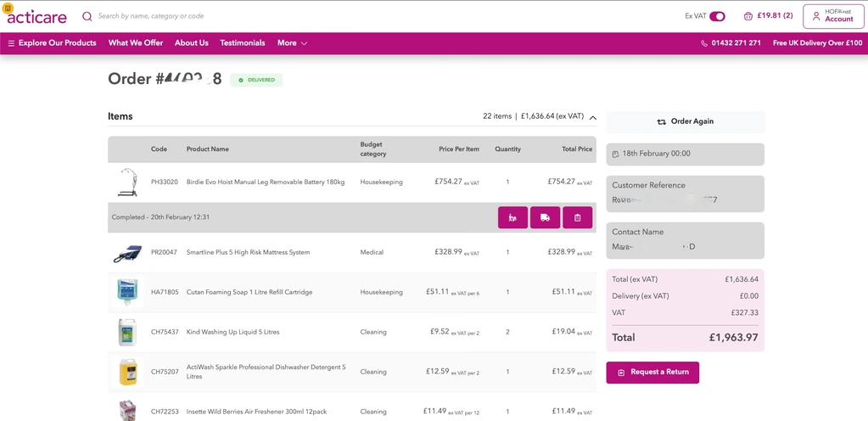Click the Total £1,963.97 amount
This screenshot has height=421, width=868.
click(x=733, y=338)
